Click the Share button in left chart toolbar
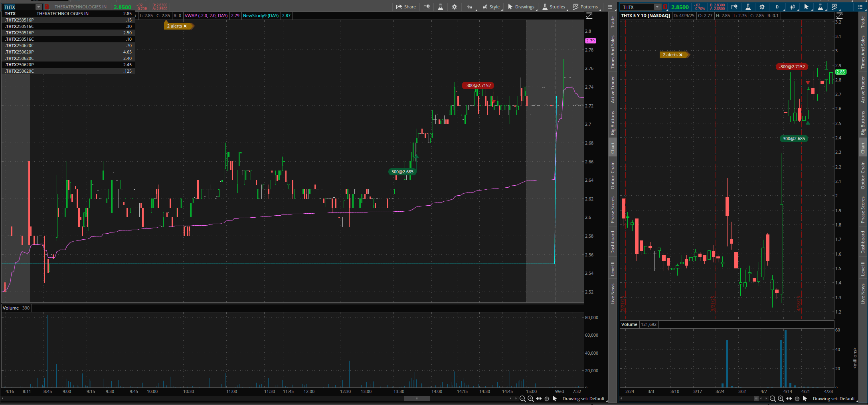This screenshot has height=405, width=868. (406, 7)
